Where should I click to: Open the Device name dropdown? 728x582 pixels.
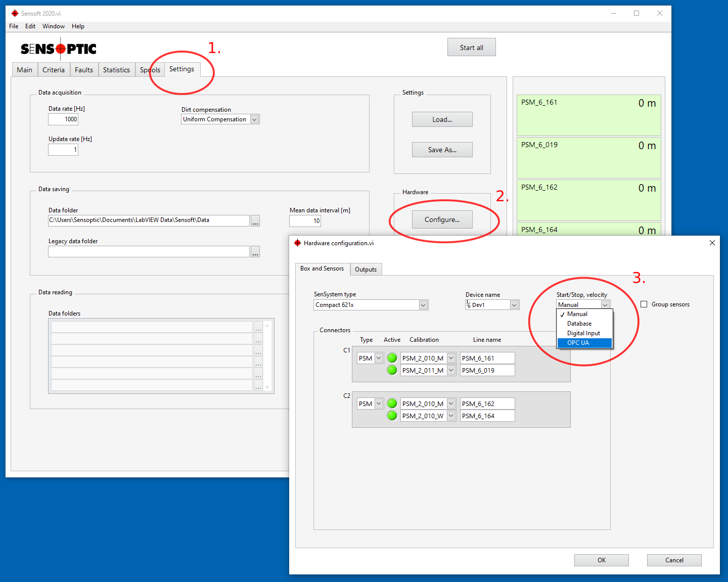click(514, 305)
